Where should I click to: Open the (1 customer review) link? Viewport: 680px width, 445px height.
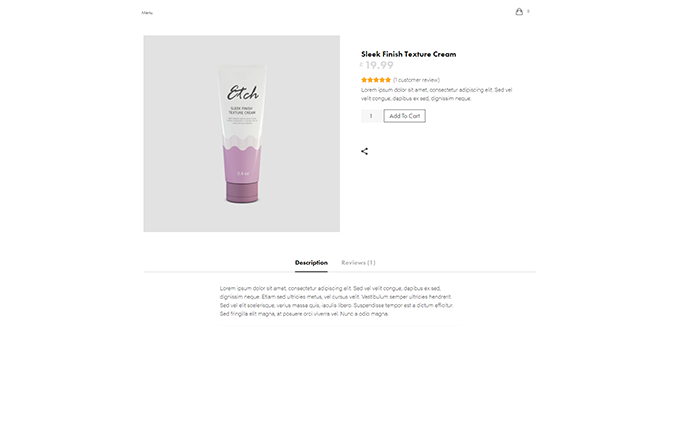[x=416, y=80]
